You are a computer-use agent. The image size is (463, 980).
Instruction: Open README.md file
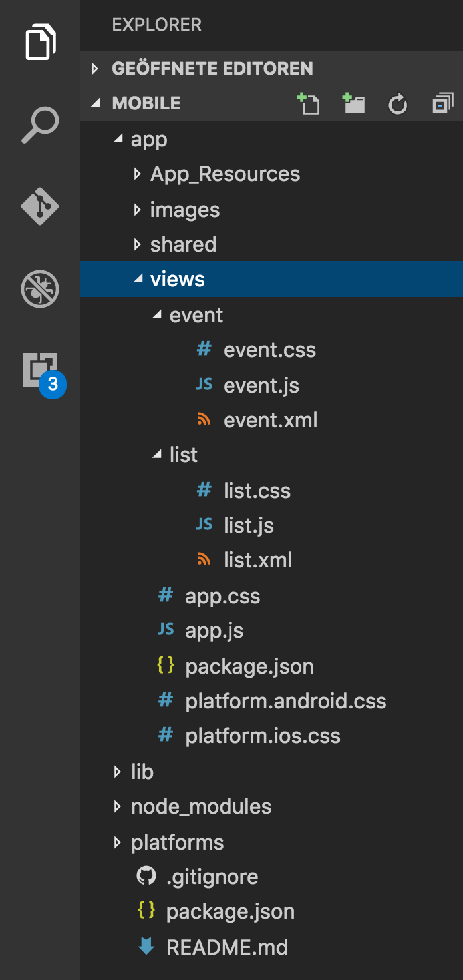[x=227, y=947]
